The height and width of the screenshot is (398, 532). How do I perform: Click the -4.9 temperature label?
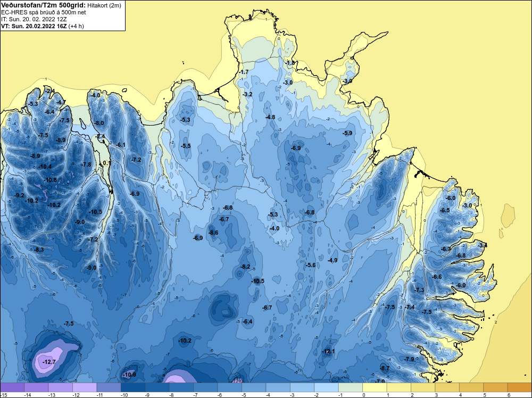point(332,260)
